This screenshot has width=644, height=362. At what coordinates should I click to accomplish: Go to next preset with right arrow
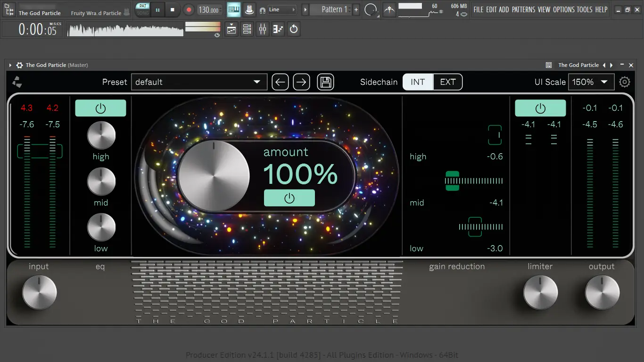click(x=302, y=82)
